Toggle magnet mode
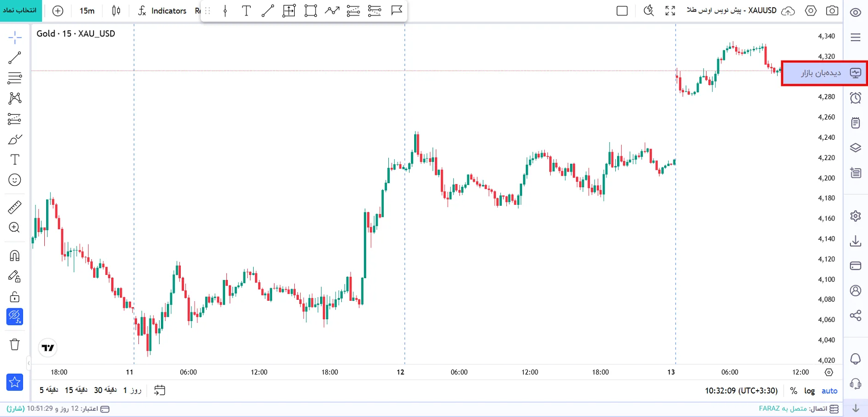868x417 pixels. (15, 256)
